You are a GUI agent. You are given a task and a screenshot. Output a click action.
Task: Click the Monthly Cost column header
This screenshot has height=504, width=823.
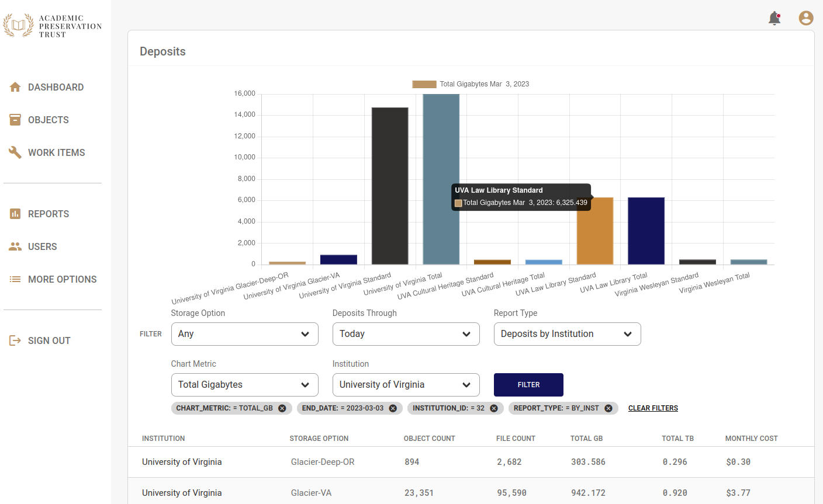click(x=752, y=439)
